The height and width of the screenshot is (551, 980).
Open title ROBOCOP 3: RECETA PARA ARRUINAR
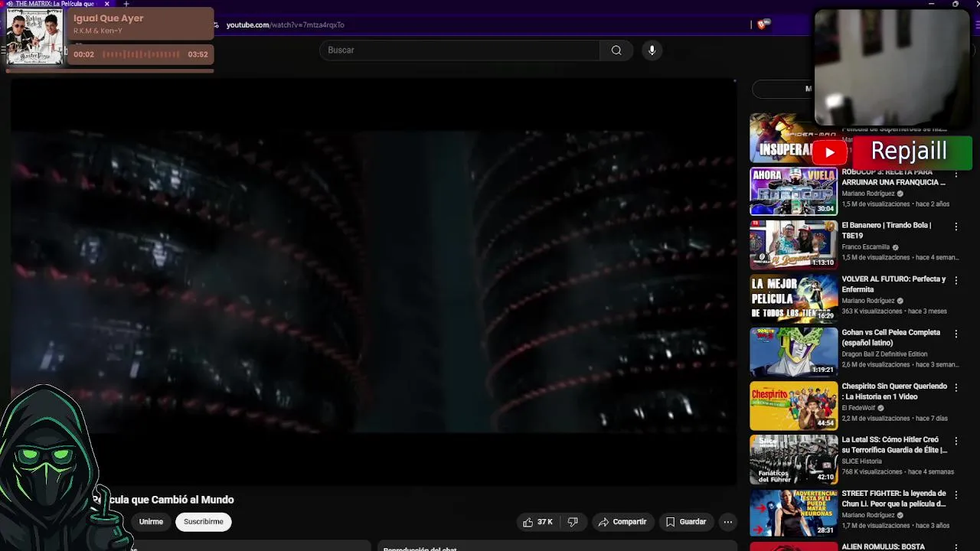pyautogui.click(x=893, y=177)
